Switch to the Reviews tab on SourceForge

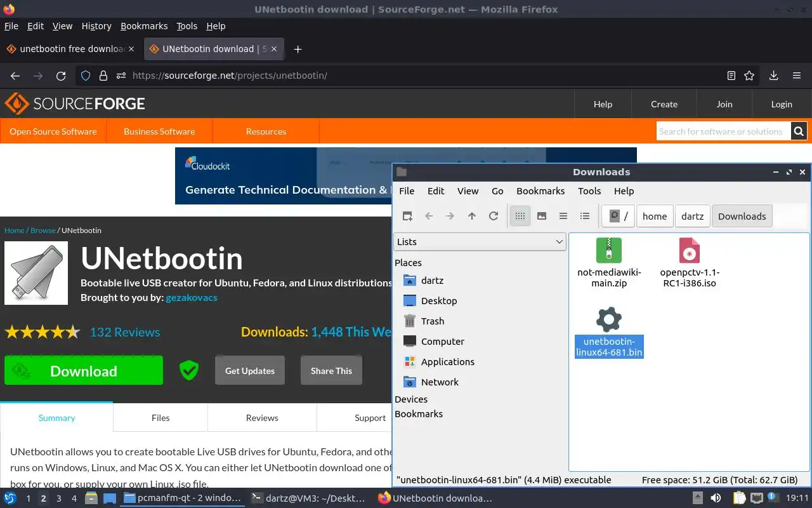click(x=262, y=418)
